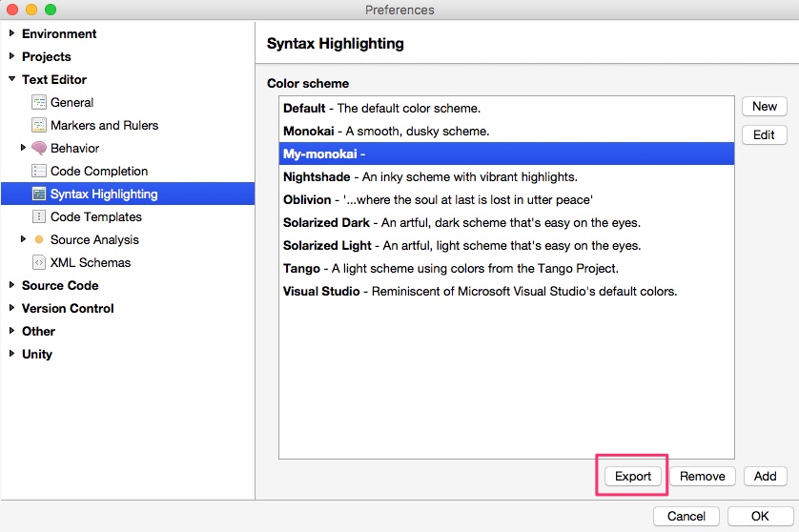Confirm preferences with OK

point(760,516)
